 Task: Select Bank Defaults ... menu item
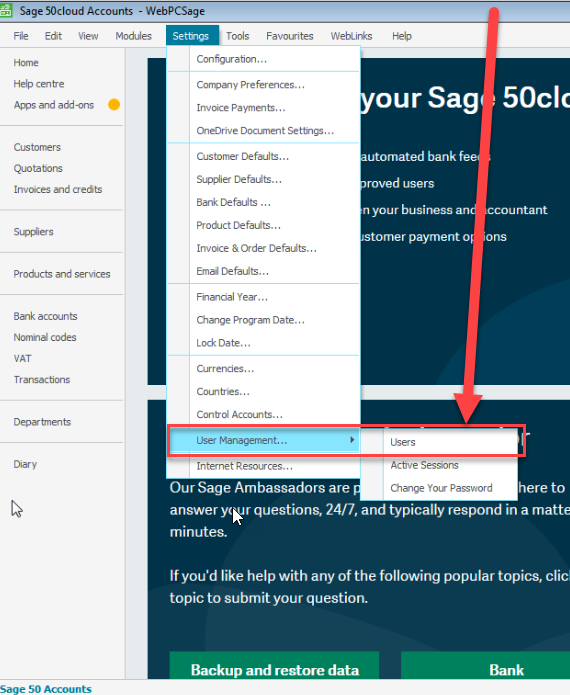coord(263,203)
